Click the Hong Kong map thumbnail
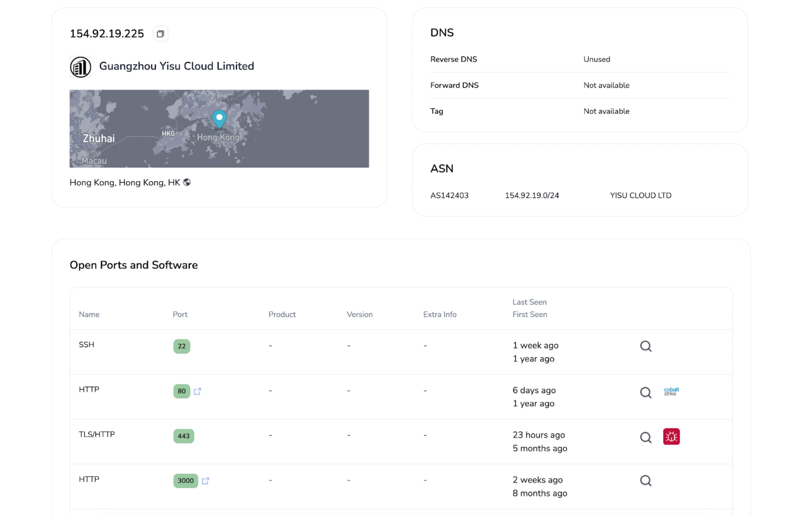 (x=219, y=128)
